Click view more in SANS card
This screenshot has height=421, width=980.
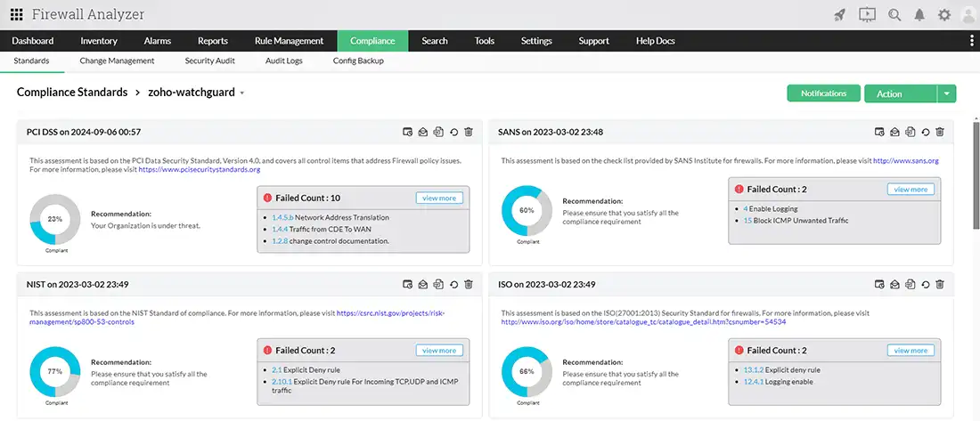911,190
